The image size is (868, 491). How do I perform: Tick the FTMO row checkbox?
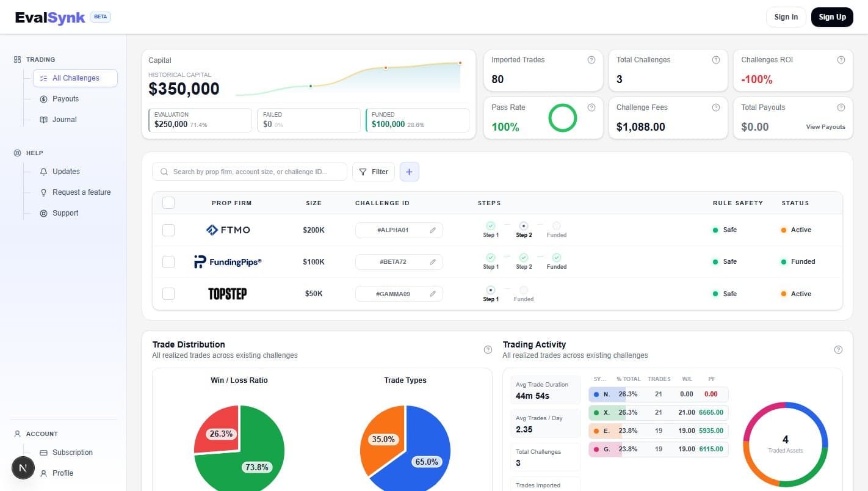168,230
